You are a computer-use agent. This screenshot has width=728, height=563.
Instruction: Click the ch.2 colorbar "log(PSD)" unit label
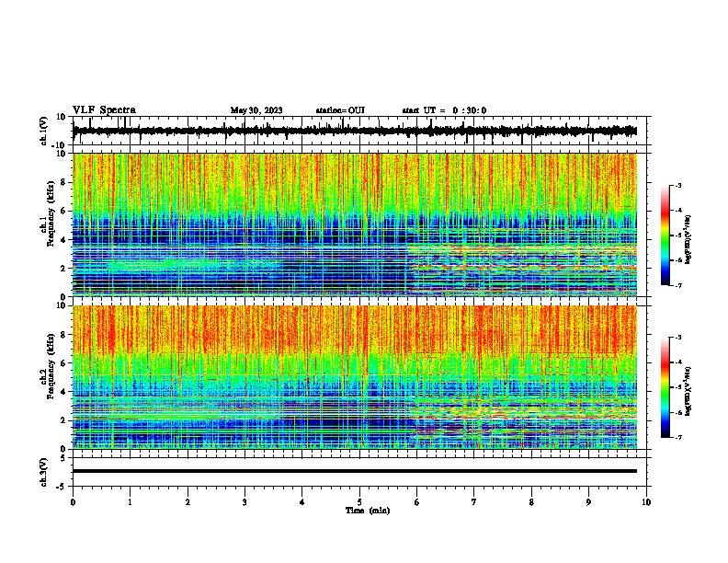tap(688, 392)
